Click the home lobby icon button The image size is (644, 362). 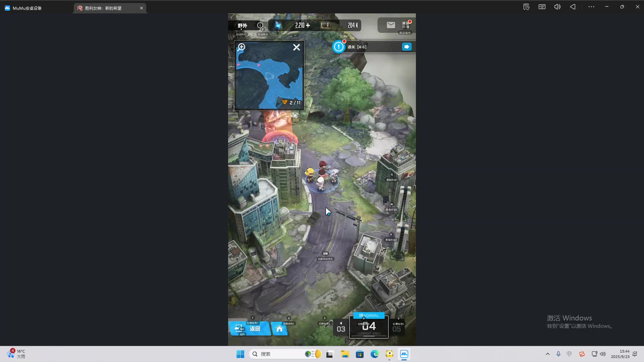[x=279, y=328]
